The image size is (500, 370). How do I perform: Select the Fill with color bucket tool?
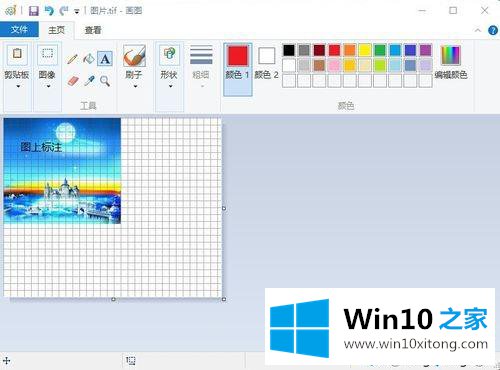89,59
